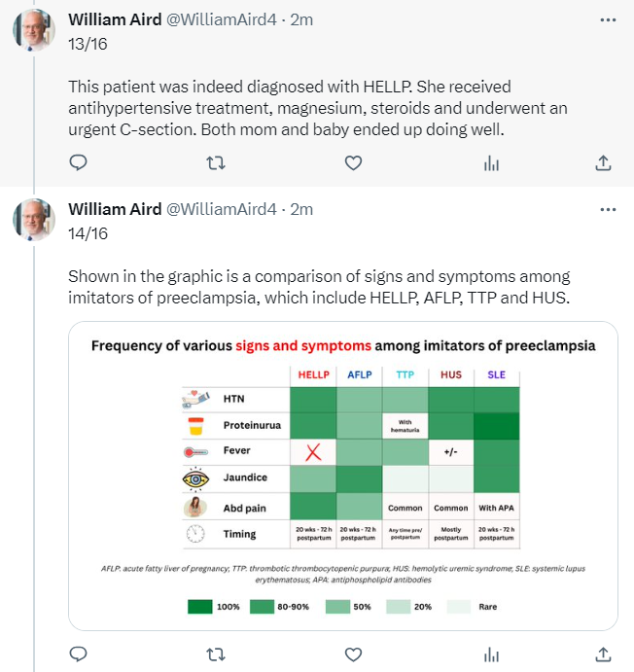
Task: Open @WilliamAird4 handle in the 14/16 tweet
Action: (x=222, y=209)
